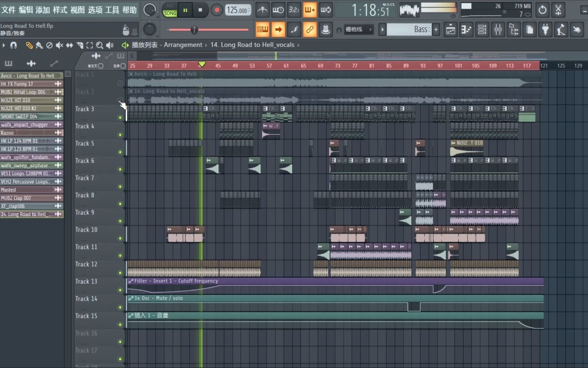Toggle the 3-2-1 countdown before recording
The width and height of the screenshot is (588, 368).
[294, 10]
